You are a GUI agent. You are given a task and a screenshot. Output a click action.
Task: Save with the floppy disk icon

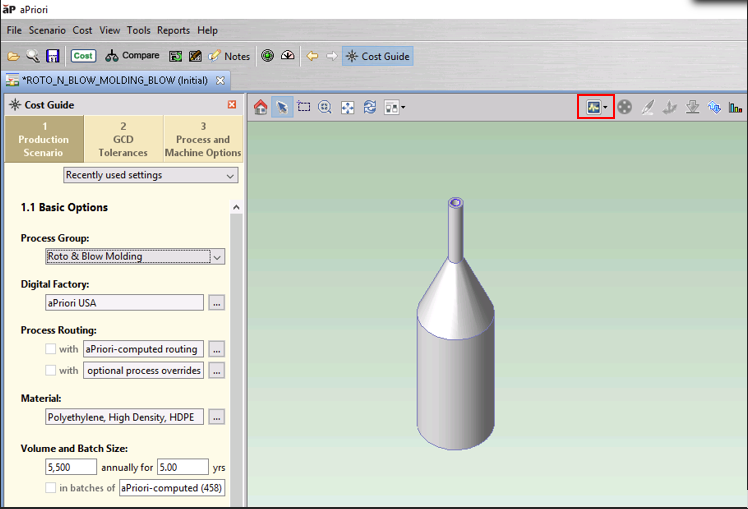coord(52,56)
